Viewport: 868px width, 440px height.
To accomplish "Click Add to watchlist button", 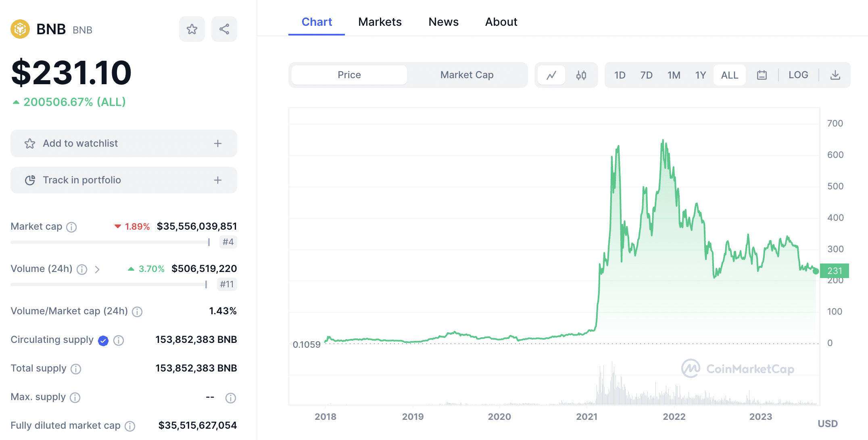I will (x=124, y=143).
